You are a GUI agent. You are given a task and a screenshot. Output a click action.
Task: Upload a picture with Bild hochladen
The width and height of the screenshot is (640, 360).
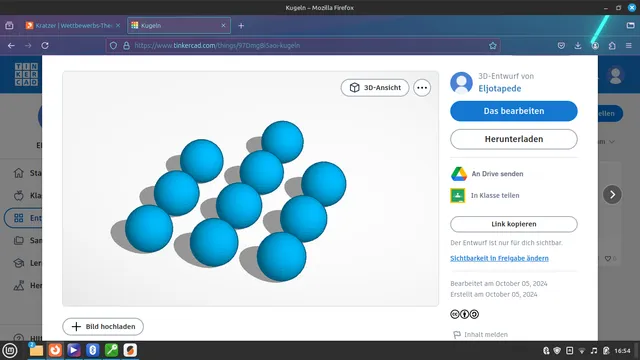pos(103,327)
